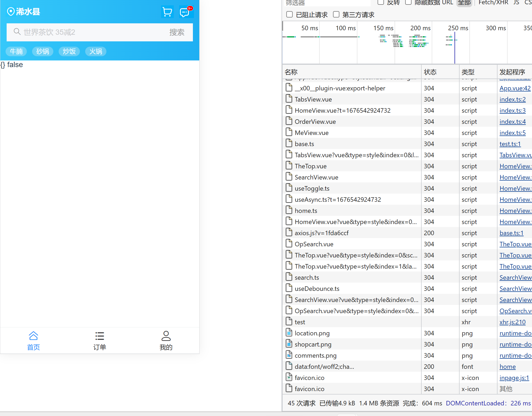Click icon of first favicon.ico row

click(x=289, y=377)
